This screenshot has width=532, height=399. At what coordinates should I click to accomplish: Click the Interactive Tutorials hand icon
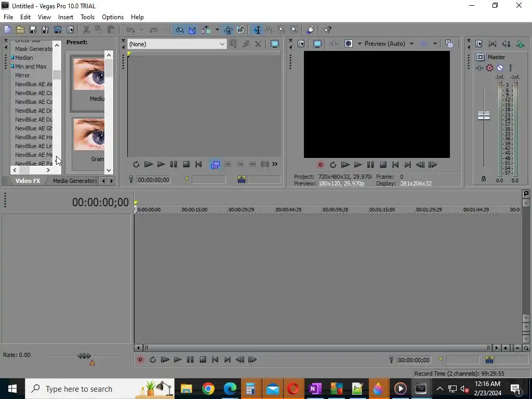point(310,30)
